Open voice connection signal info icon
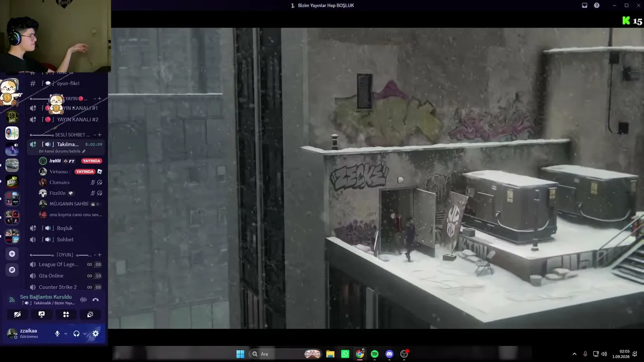The width and height of the screenshot is (644, 362). point(12,300)
